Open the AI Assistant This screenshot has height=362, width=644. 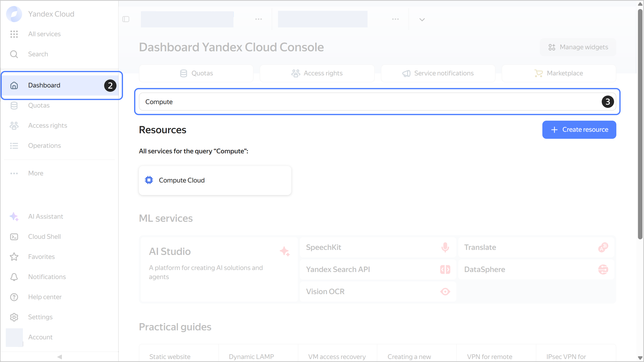[45, 216]
